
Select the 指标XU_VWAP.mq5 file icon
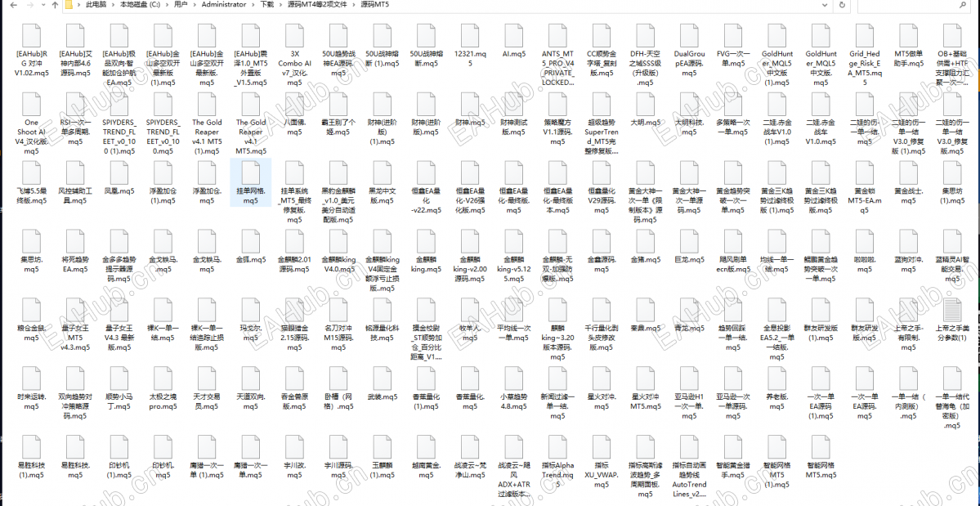(602, 446)
